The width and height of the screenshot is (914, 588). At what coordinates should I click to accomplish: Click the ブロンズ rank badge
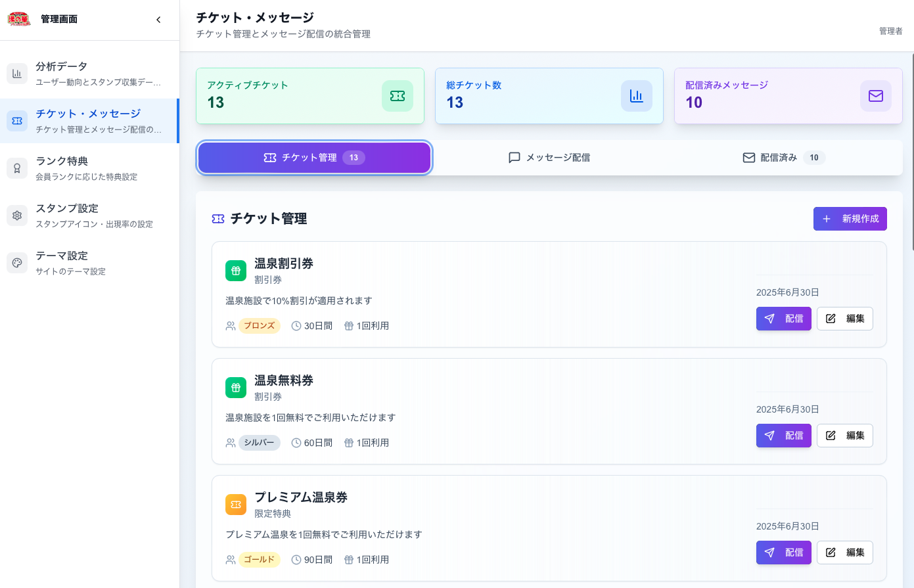(259, 325)
